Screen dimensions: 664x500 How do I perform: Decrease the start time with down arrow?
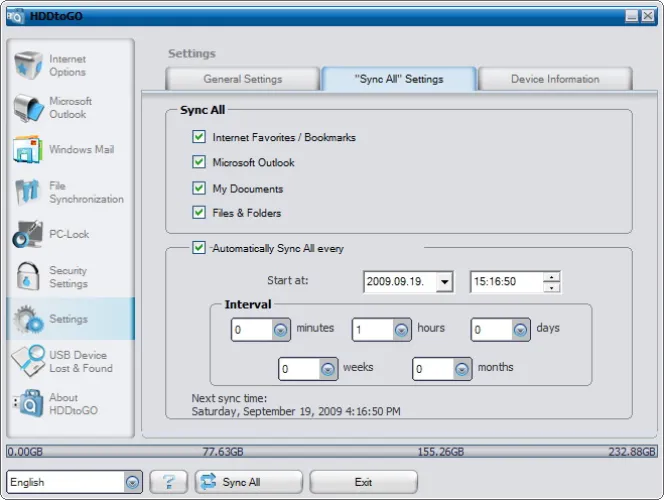click(x=551, y=287)
